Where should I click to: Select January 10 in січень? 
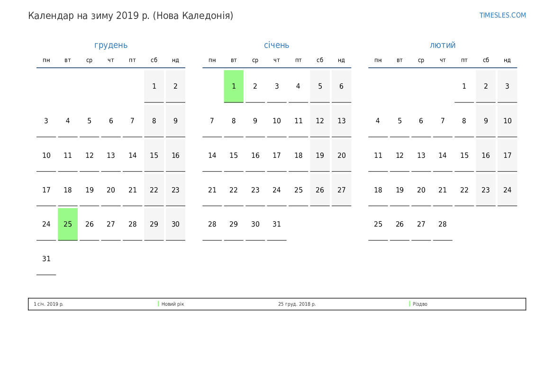point(277,121)
